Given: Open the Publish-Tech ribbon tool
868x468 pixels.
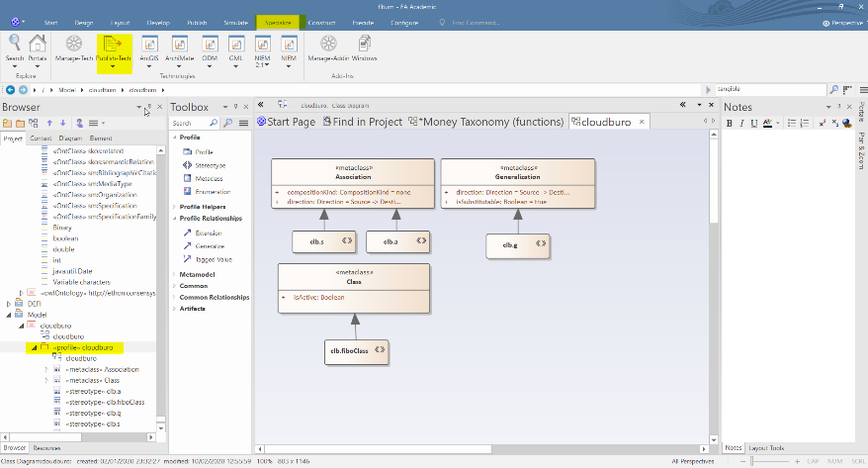Looking at the screenshot, I should [115, 46].
